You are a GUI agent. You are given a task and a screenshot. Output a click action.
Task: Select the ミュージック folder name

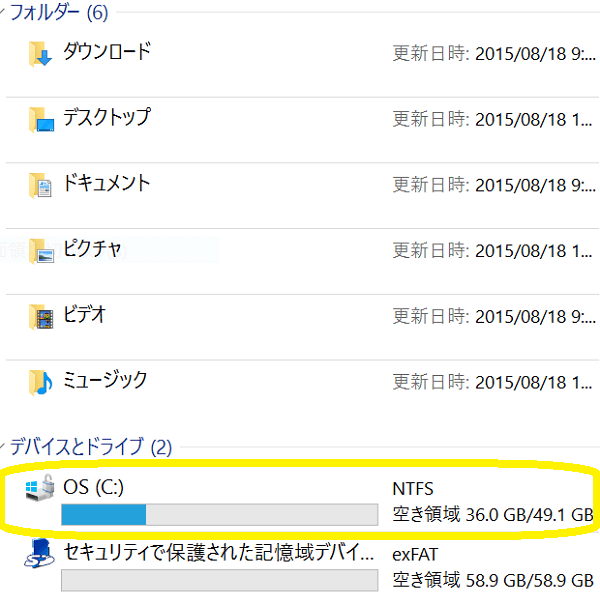click(105, 380)
